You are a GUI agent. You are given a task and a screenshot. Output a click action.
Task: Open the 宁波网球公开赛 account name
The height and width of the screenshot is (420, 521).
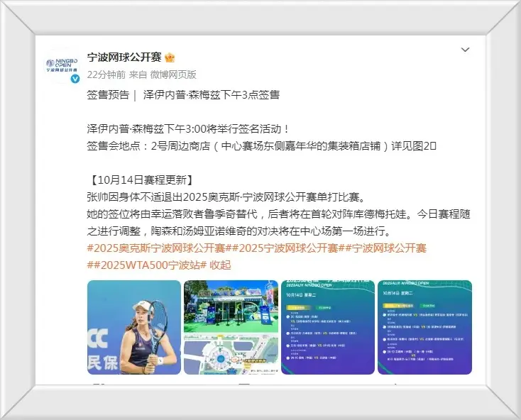[124, 57]
